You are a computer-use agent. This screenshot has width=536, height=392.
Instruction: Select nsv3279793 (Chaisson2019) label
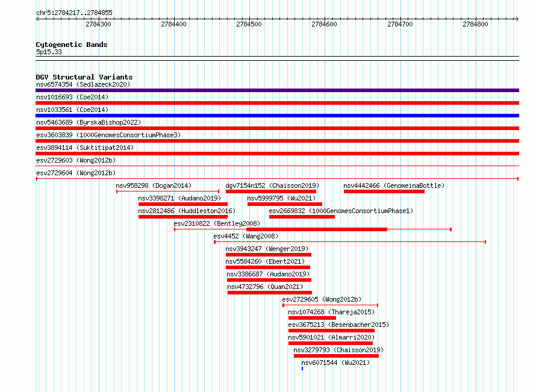tap(338, 350)
